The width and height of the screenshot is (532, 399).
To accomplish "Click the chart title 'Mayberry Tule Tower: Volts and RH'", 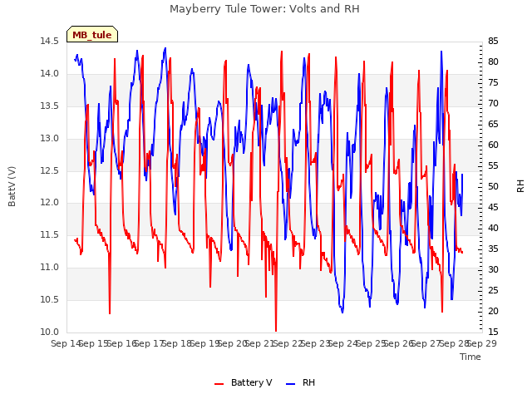I will 264,9.
